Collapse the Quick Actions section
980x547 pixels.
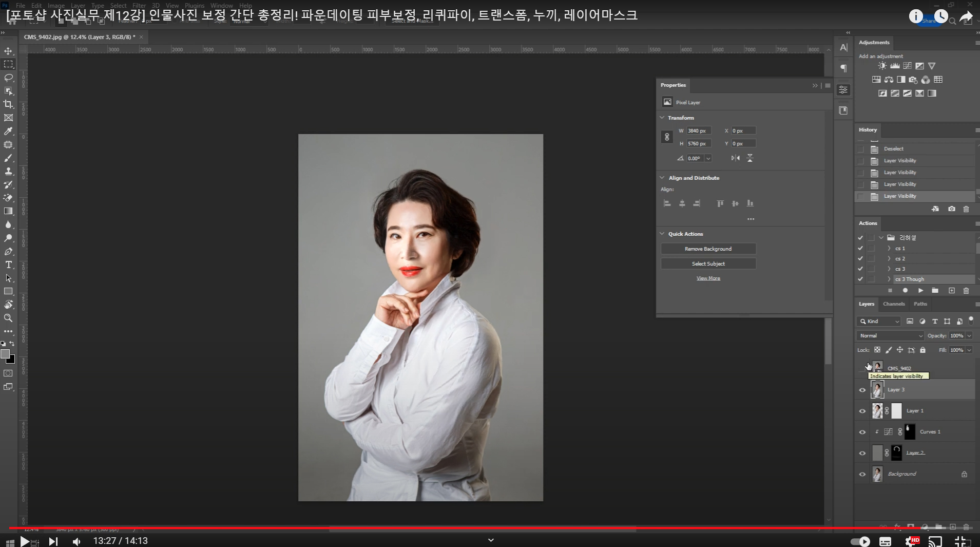tap(662, 234)
